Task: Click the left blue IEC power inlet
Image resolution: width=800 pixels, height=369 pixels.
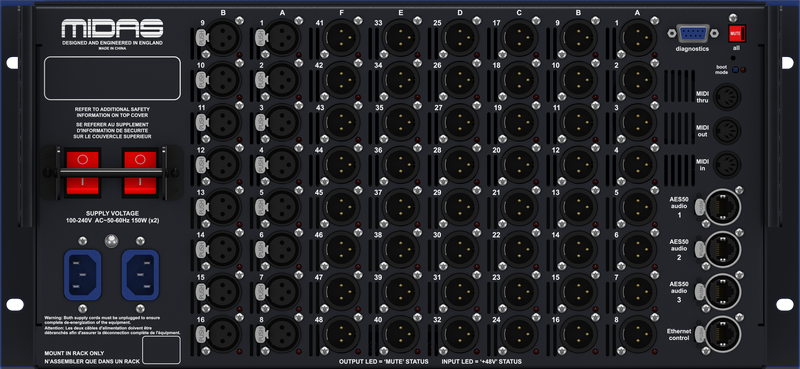Action: [82, 275]
